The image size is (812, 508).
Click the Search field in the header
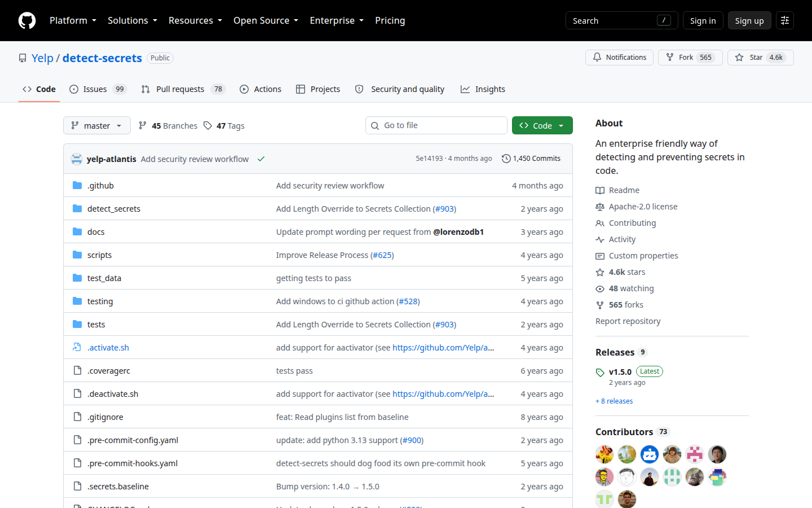[621, 20]
